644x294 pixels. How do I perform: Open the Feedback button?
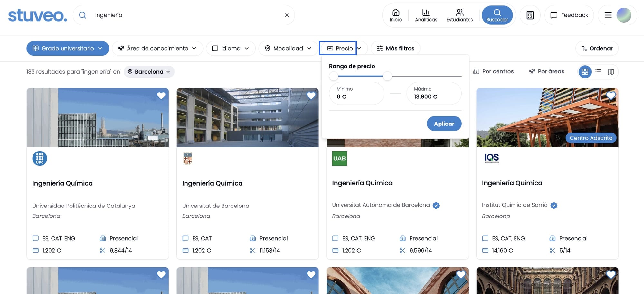(x=569, y=15)
